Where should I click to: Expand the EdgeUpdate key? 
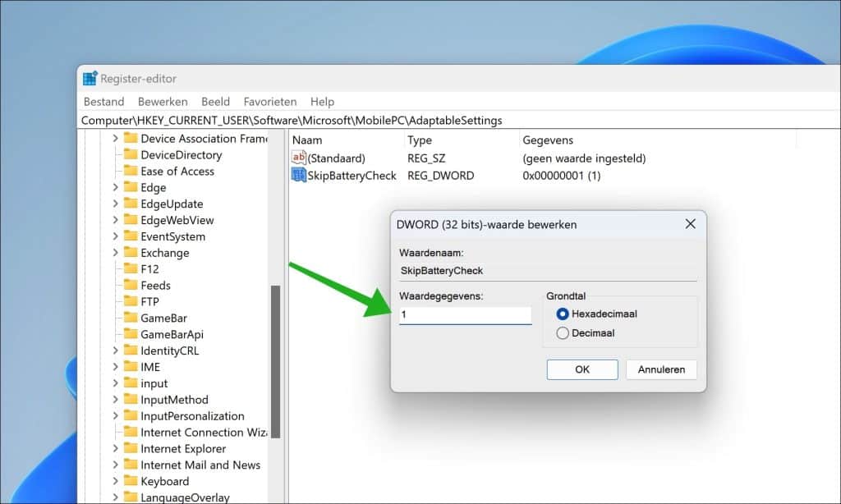tap(115, 204)
